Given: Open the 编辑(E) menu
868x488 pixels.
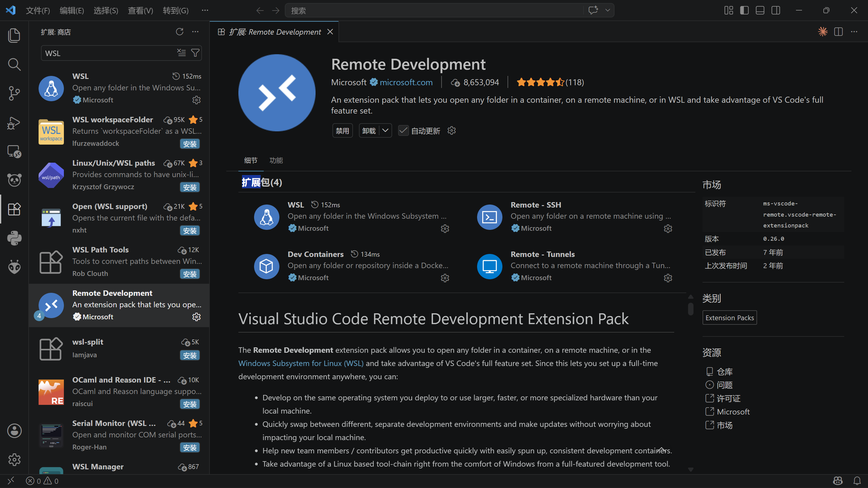Looking at the screenshot, I should 72,11.
